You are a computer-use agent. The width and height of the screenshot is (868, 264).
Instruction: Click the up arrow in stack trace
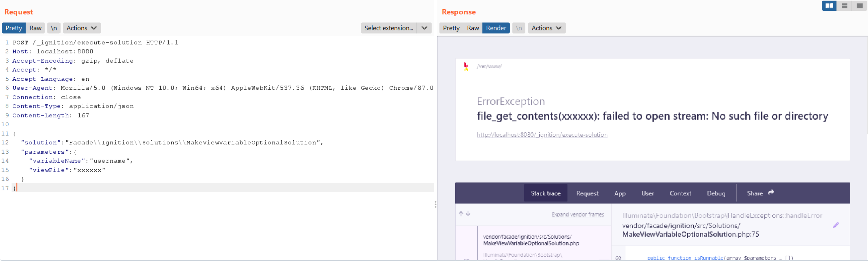pos(460,213)
